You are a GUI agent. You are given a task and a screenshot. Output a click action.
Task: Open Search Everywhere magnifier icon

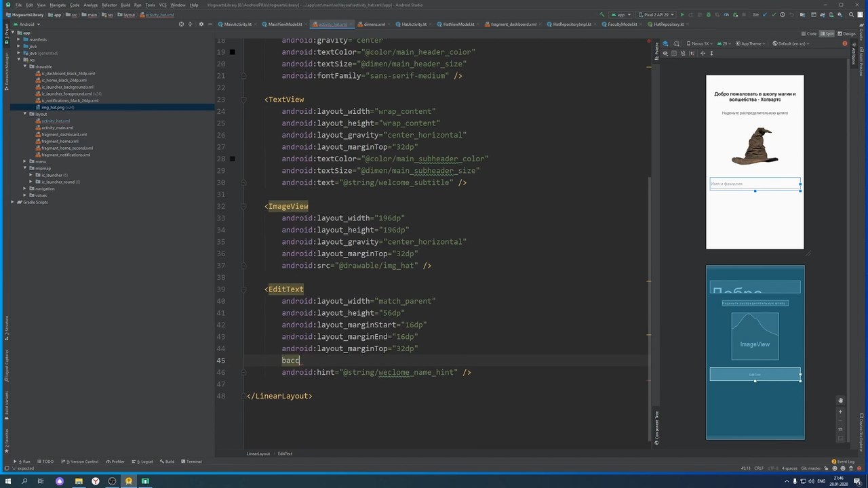pyautogui.click(x=851, y=15)
